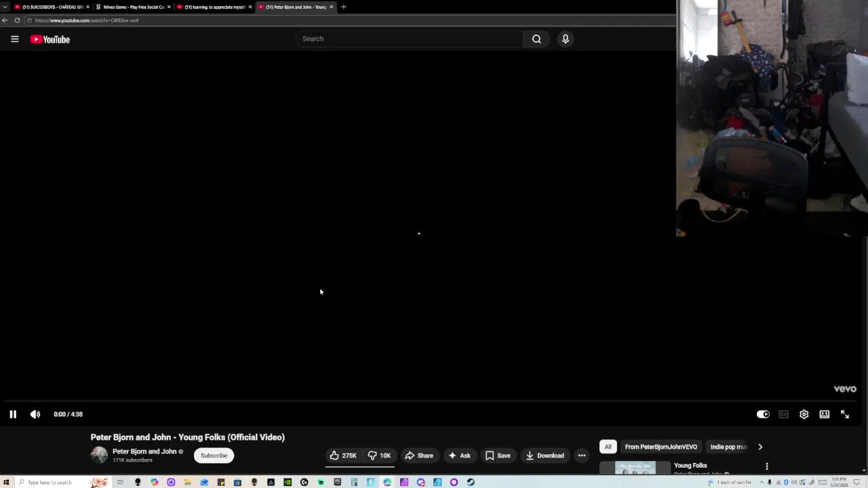This screenshot has width=868, height=488.
Task: Open the weather '1 inch of rain' widget
Action: (x=730, y=482)
